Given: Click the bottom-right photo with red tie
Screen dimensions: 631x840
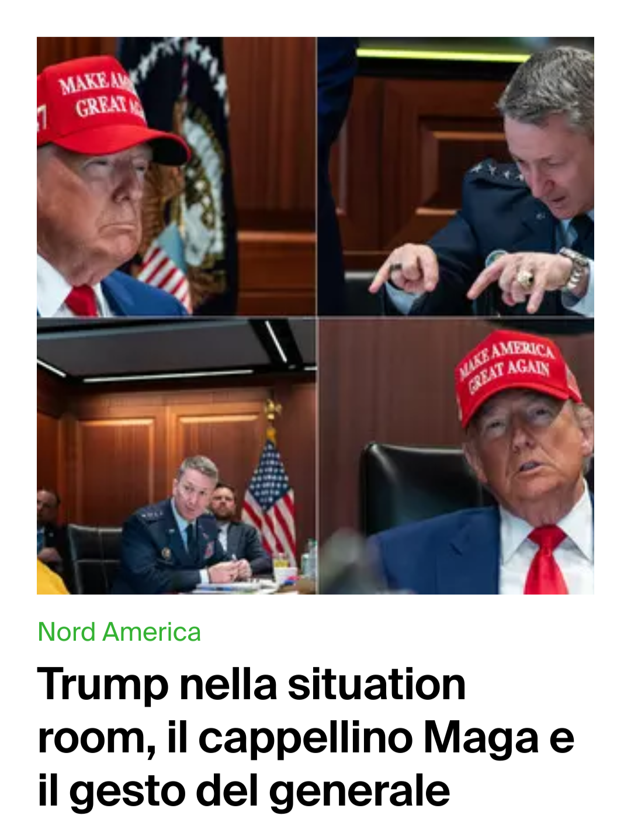Looking at the screenshot, I should click(456, 457).
